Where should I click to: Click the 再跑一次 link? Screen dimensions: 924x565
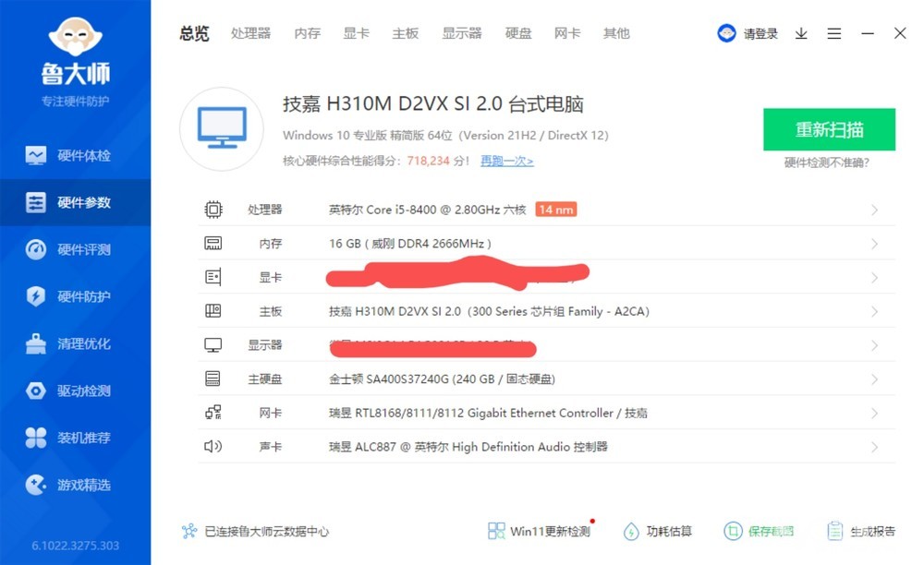point(506,161)
